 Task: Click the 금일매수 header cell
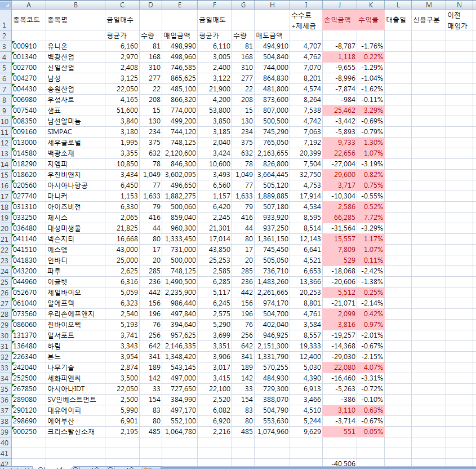(122, 20)
